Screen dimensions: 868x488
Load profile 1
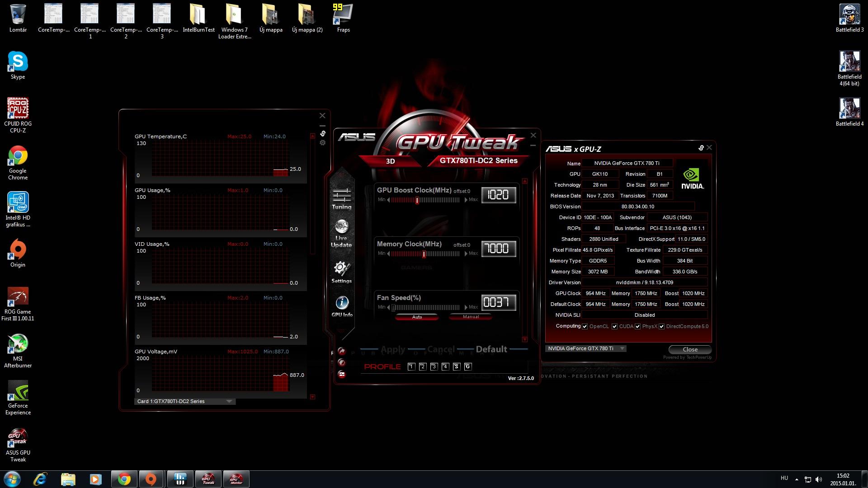click(411, 366)
